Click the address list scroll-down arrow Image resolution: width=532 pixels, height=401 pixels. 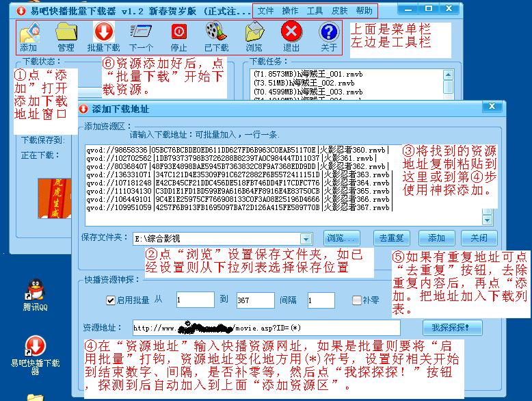pyautogui.click(x=488, y=220)
